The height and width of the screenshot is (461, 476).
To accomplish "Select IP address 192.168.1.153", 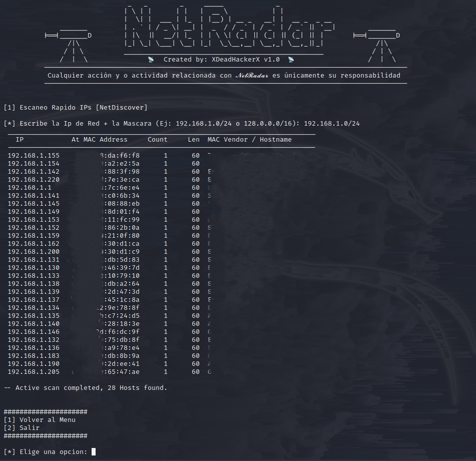I will 33,220.
